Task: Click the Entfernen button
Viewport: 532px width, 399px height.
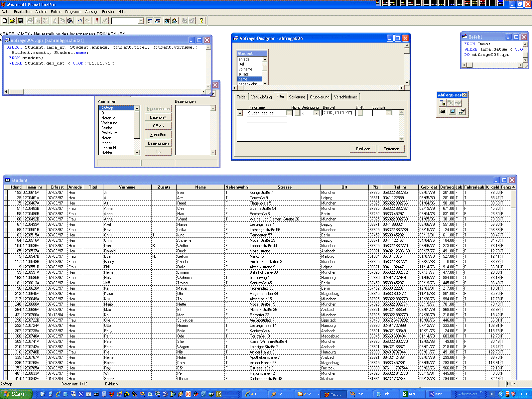Action: point(391,149)
